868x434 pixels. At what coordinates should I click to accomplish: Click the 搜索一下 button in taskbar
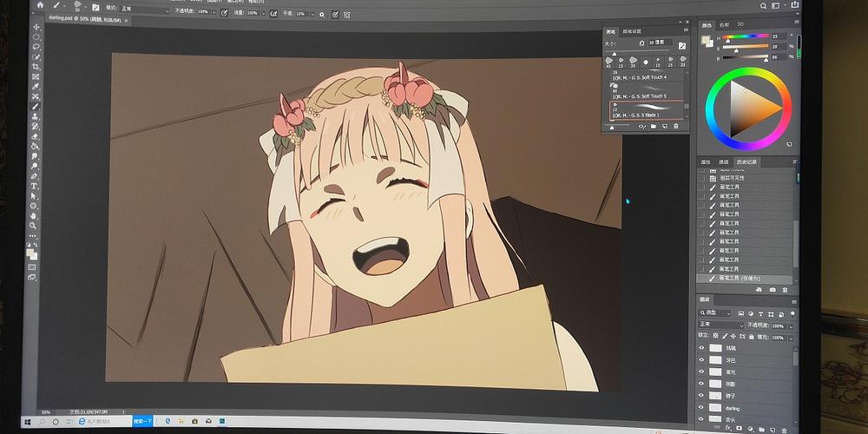142,421
